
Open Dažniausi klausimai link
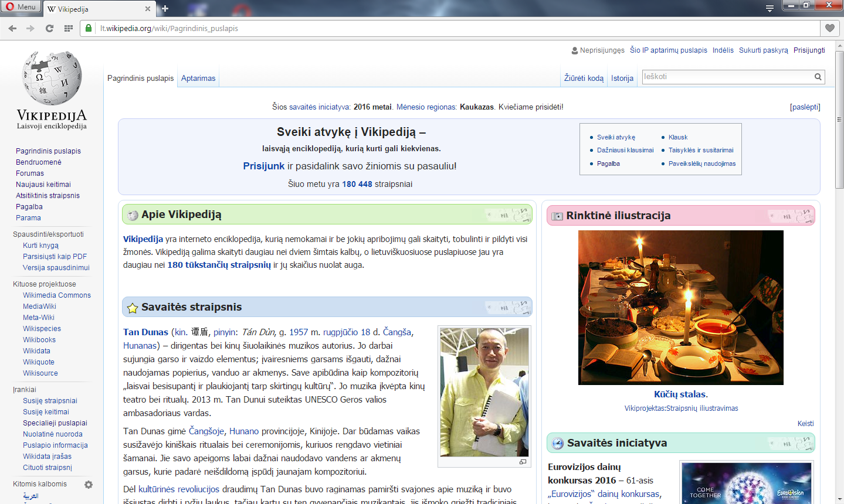coord(625,150)
